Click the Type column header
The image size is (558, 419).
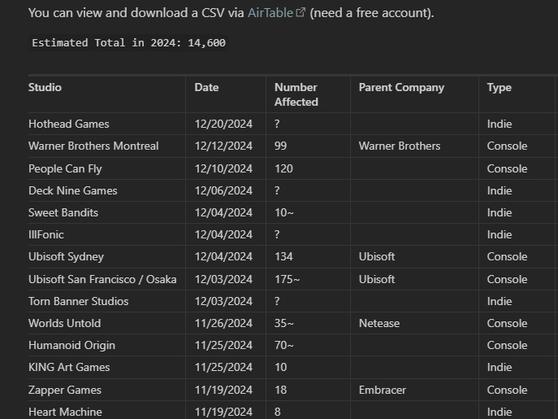coord(499,87)
